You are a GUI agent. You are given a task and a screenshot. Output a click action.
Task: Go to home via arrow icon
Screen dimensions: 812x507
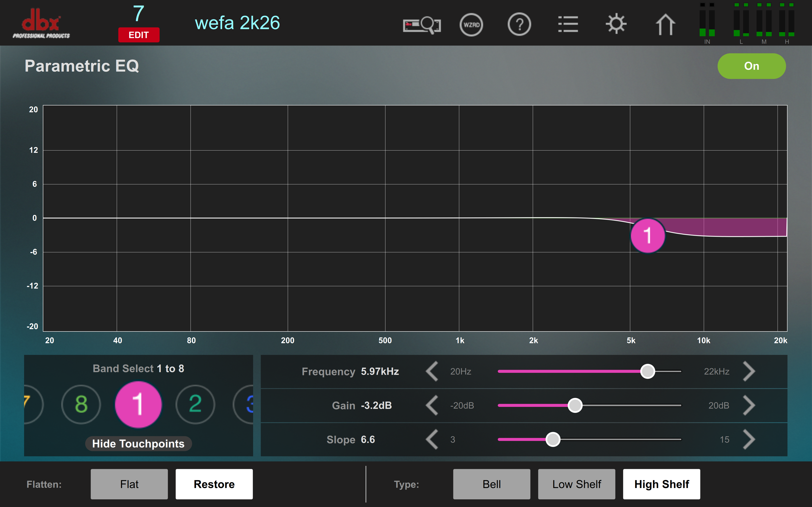pyautogui.click(x=665, y=24)
